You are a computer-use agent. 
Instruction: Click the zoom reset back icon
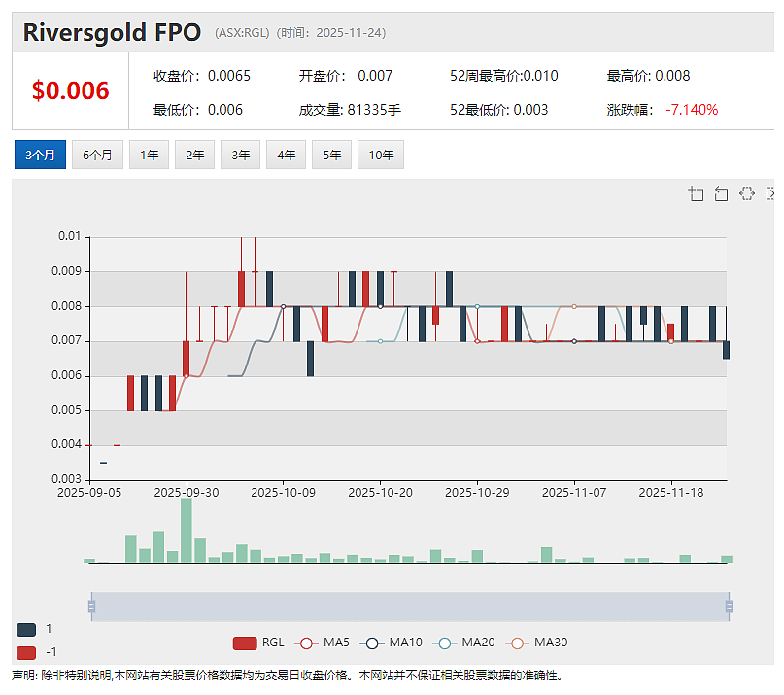[721, 193]
